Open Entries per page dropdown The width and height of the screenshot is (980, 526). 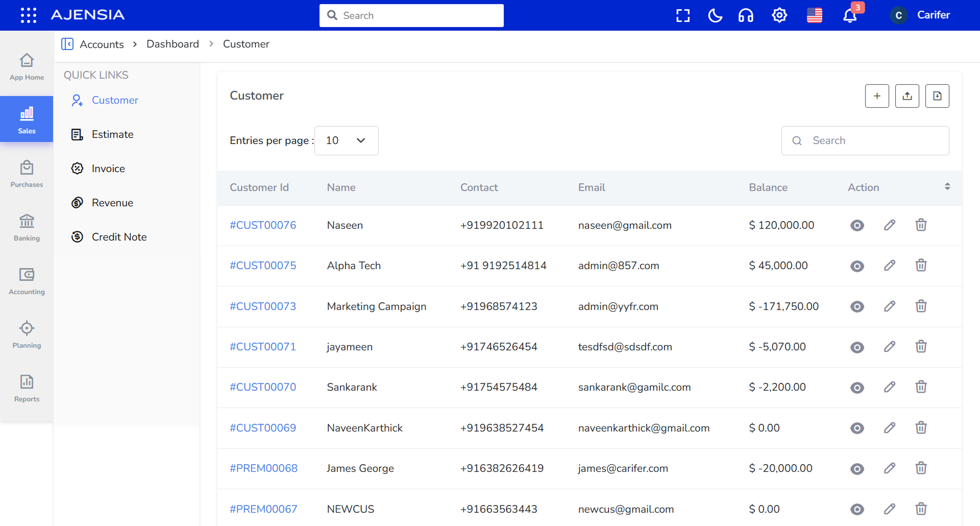pyautogui.click(x=346, y=140)
